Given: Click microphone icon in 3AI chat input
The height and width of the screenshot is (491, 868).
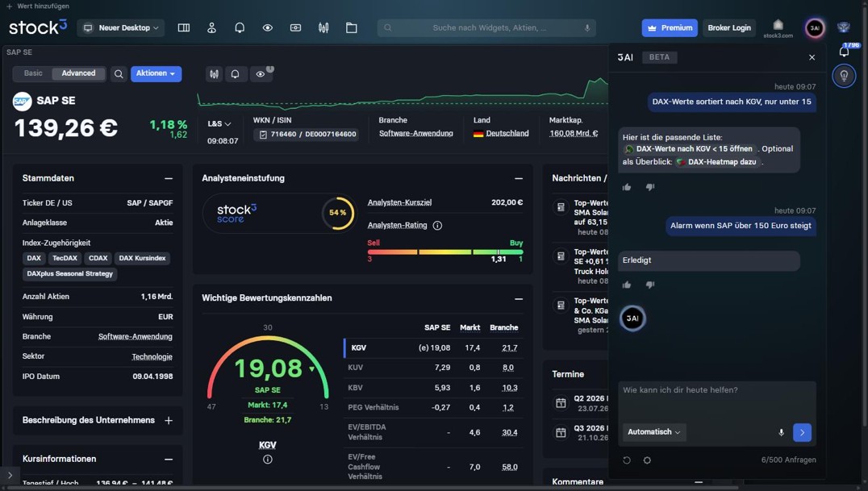Looking at the screenshot, I should (781, 432).
